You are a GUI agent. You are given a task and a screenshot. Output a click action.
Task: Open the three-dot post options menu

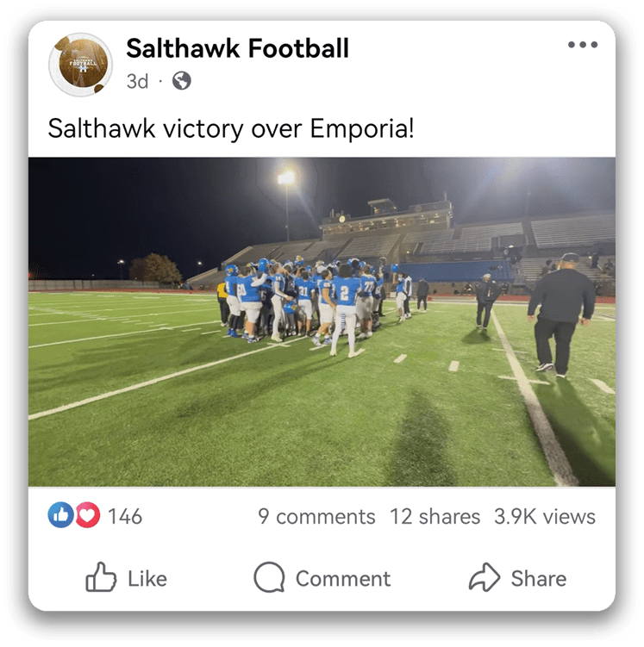tap(583, 45)
